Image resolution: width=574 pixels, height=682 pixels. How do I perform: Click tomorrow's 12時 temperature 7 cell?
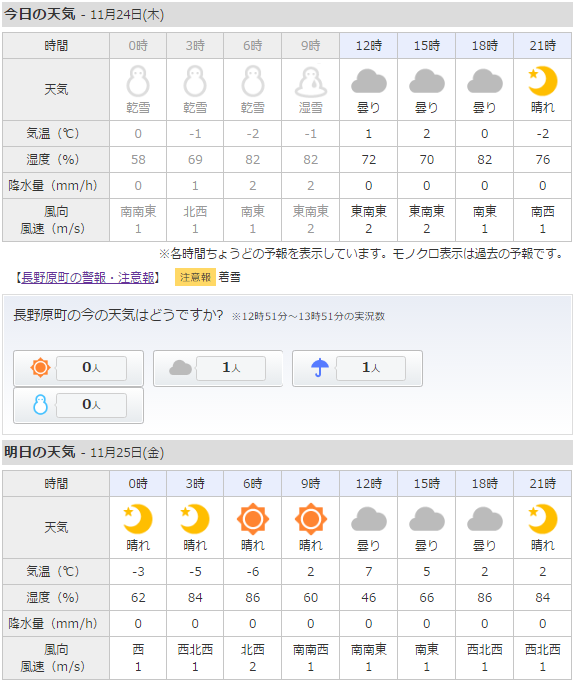point(369,572)
